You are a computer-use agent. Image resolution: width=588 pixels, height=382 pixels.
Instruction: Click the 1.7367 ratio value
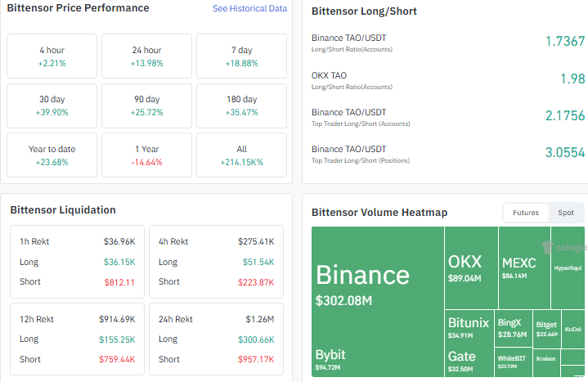coord(565,41)
